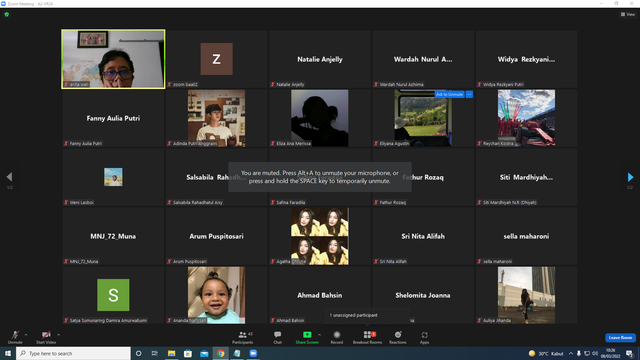Start recording with the Record button
This screenshot has height=360, width=640.
[x=337, y=337]
